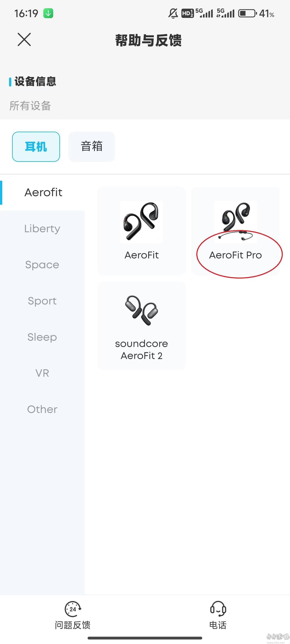
Task: Tap the AeroFit earbuds product image
Action: point(142,222)
